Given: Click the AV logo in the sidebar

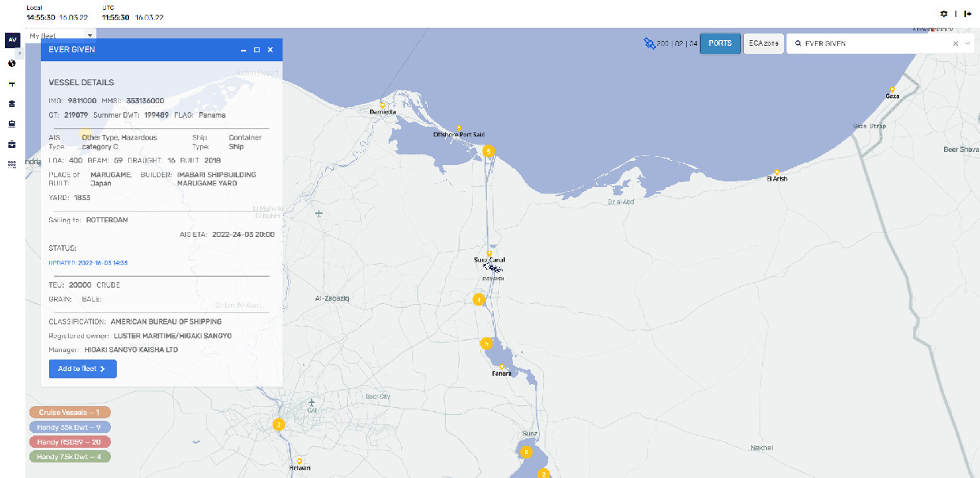Looking at the screenshot, I should click(11, 40).
